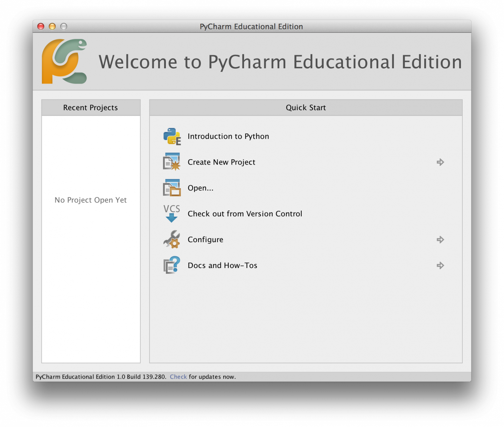Click the Configure wrench and gear icon
The width and height of the screenshot is (504, 427).
pyautogui.click(x=171, y=240)
